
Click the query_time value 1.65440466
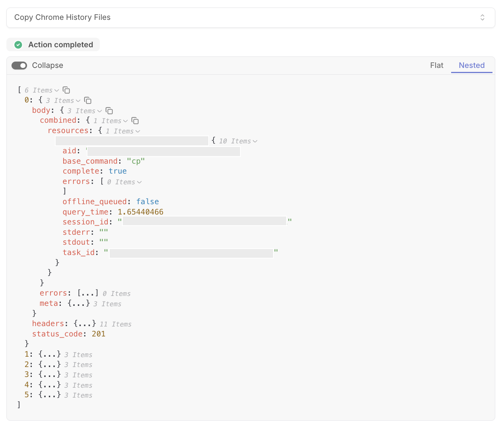tap(140, 212)
